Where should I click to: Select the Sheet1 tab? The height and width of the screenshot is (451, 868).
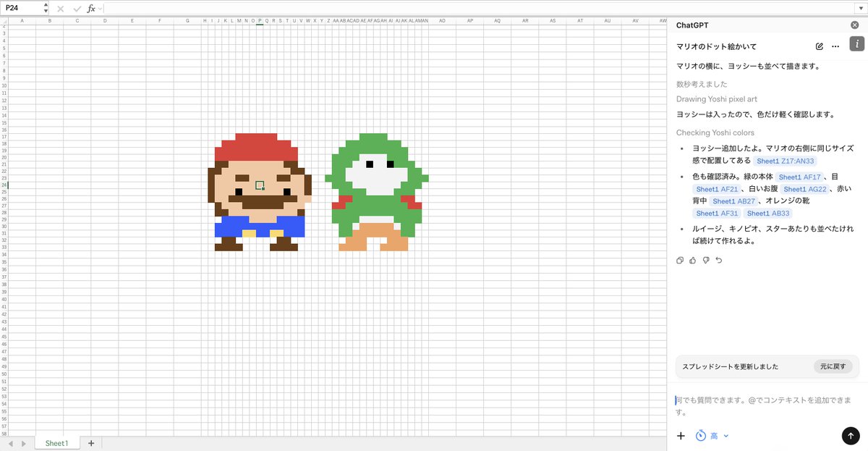coord(56,443)
